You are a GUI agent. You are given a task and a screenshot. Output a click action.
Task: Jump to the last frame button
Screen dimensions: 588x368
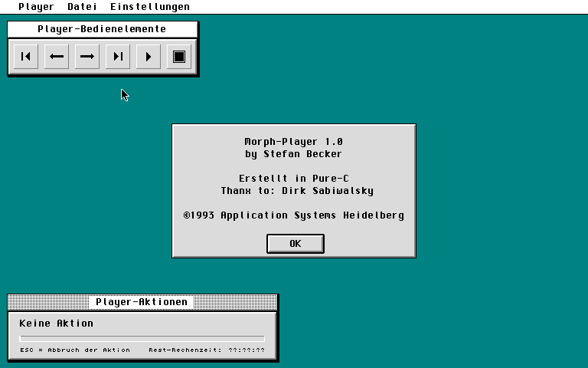[118, 56]
